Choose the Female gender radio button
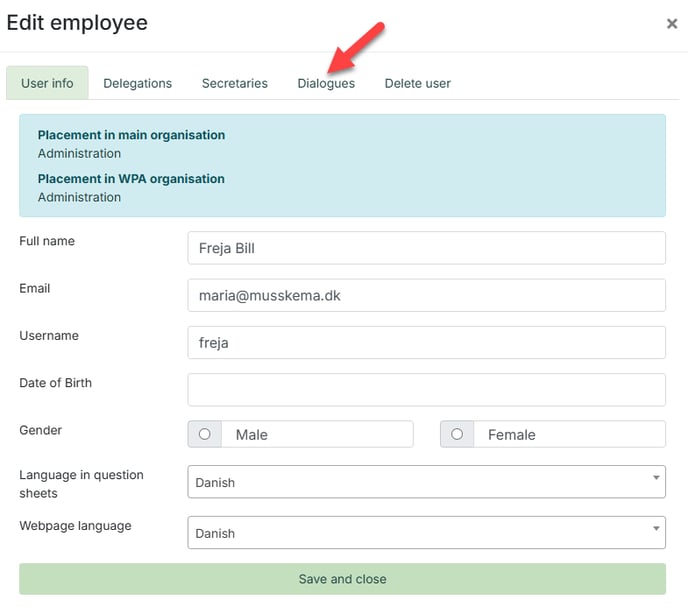This screenshot has width=688, height=614. click(457, 434)
